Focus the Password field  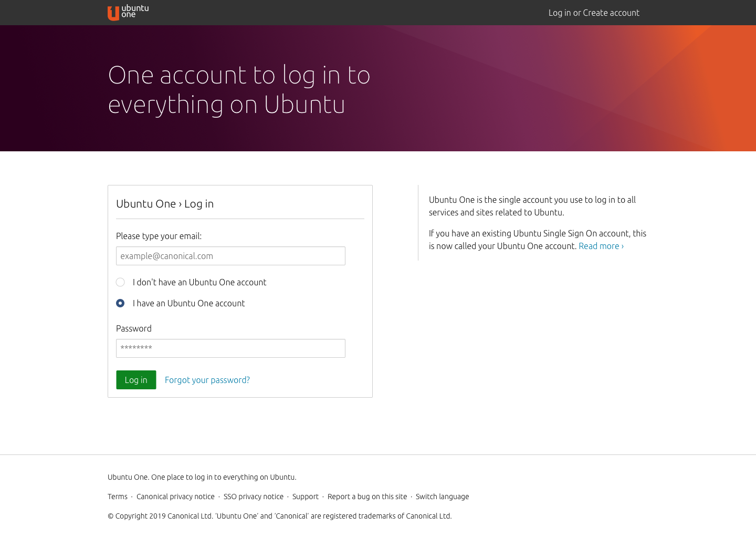pyautogui.click(x=230, y=348)
